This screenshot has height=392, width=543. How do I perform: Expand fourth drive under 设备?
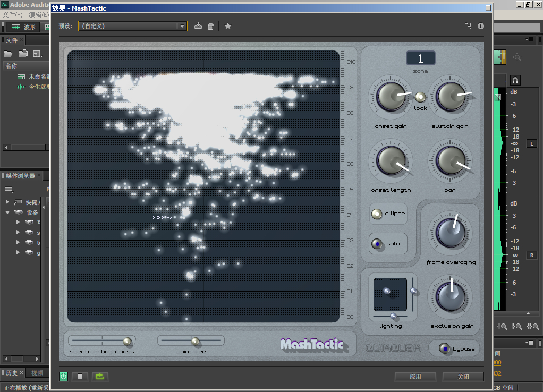(x=18, y=252)
